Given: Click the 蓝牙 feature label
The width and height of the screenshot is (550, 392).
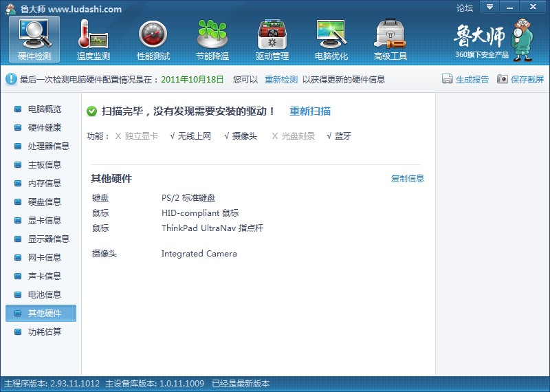Looking at the screenshot, I should tap(343, 135).
